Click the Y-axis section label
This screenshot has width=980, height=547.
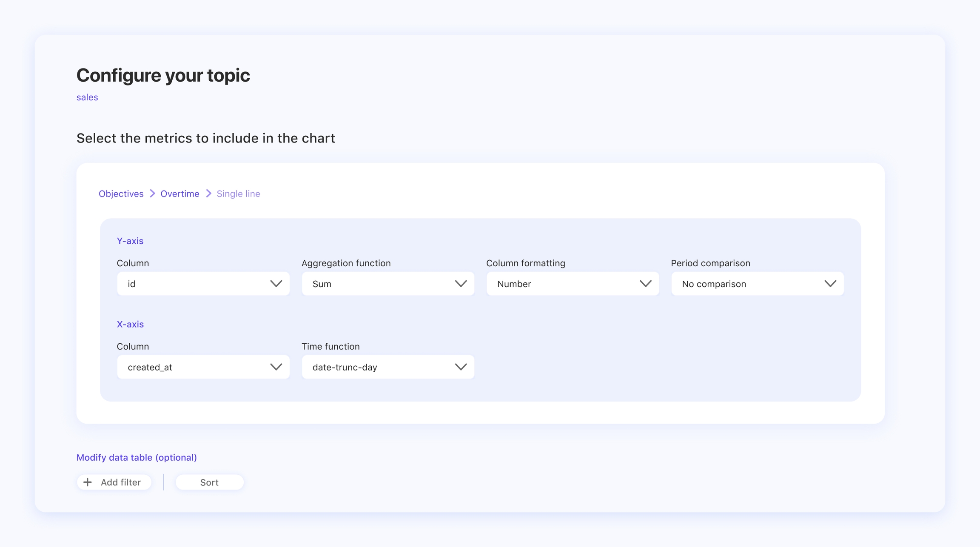click(x=130, y=241)
